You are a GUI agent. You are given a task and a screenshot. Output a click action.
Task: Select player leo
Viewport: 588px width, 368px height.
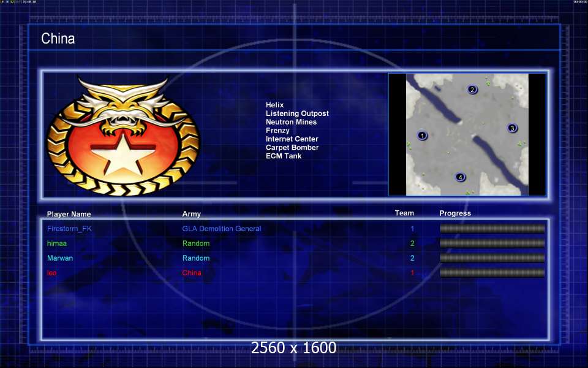click(x=51, y=272)
